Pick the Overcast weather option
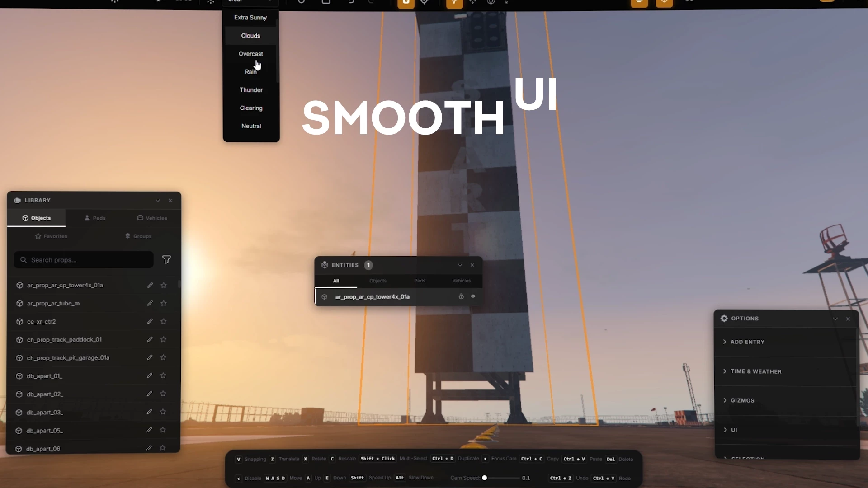Screen dimensions: 868x488 click(250, 54)
